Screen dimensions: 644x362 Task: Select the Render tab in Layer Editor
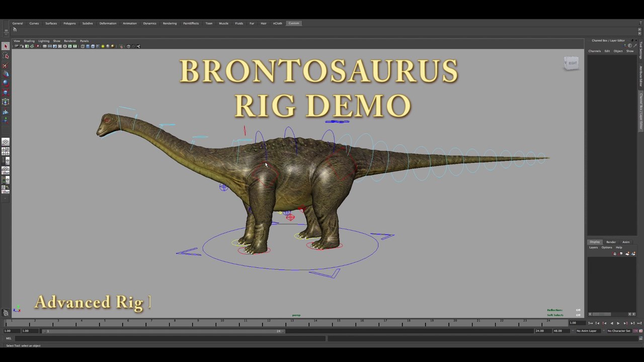(x=611, y=242)
